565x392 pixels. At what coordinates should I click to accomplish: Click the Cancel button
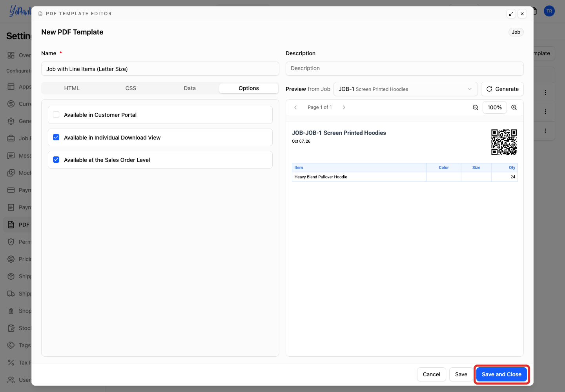point(431,374)
